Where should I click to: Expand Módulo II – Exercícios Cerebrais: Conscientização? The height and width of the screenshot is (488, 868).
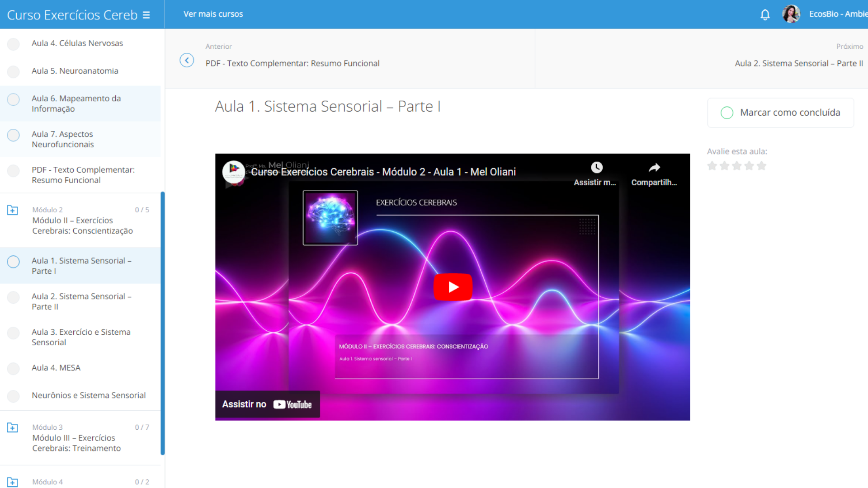coord(82,225)
